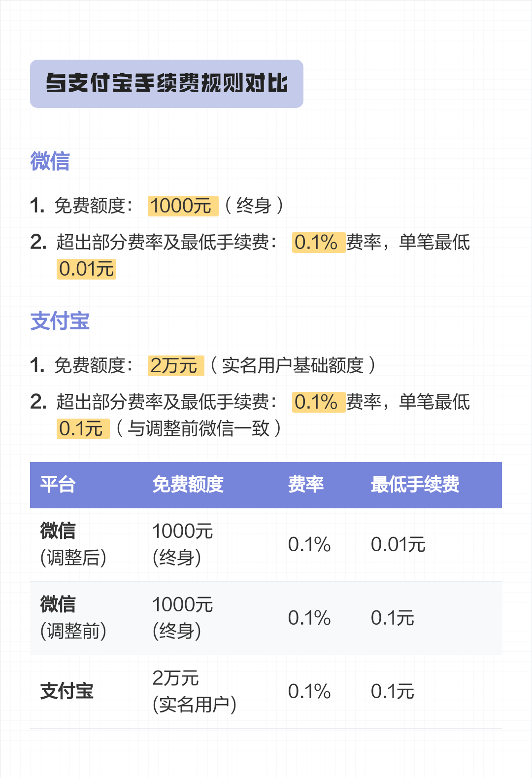The width and height of the screenshot is (532, 778).
Task: Click highlighted 0.1元 under the 支付宝 section
Action: tap(82, 428)
